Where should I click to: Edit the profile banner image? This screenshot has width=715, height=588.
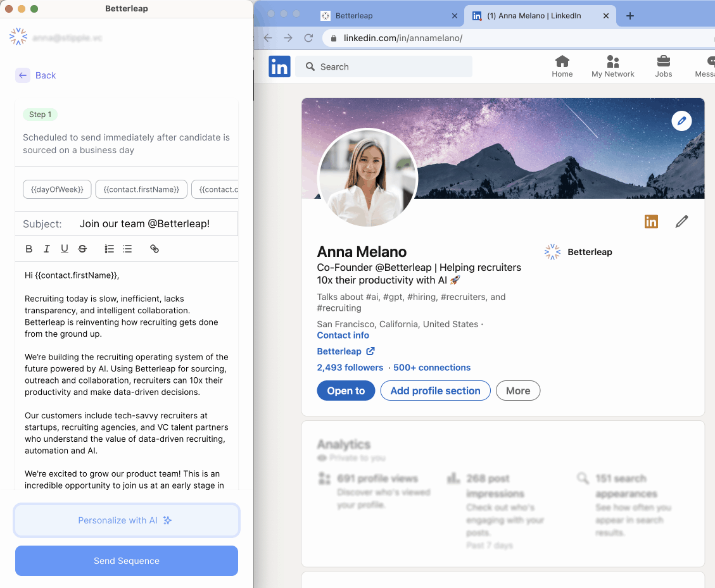tap(681, 121)
